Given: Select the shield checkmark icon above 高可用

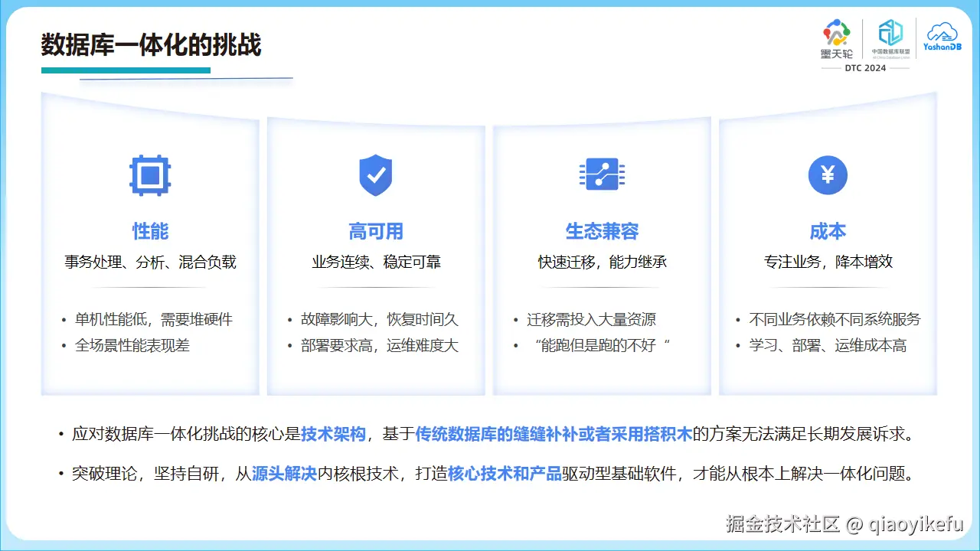Looking at the screenshot, I should coord(375,175).
